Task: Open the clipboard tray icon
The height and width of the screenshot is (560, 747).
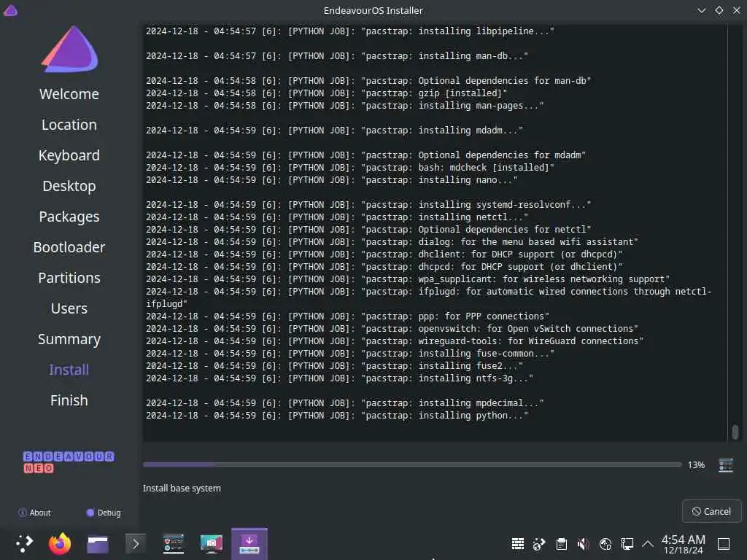Action: 562,543
